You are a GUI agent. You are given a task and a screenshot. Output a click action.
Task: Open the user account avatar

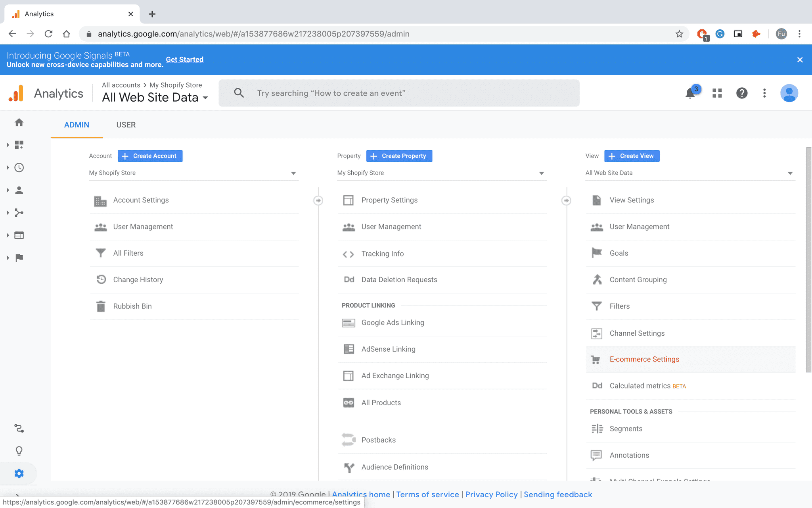(789, 93)
